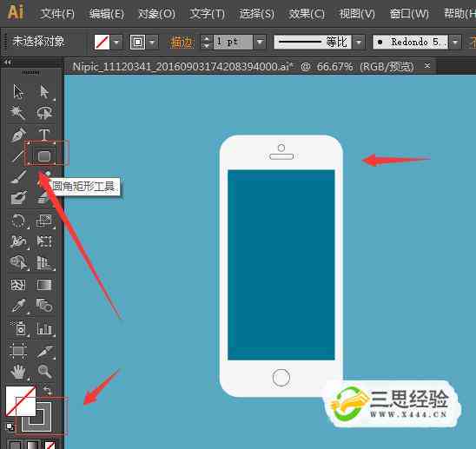476x449 pixels.
Task: Select the Gradient tool
Action: tap(44, 285)
